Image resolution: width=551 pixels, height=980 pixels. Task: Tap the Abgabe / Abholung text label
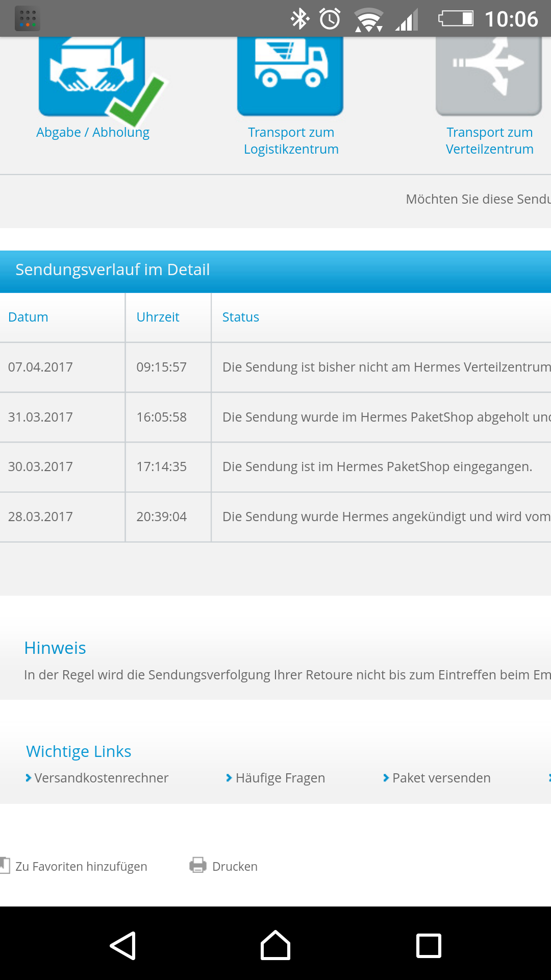(92, 132)
